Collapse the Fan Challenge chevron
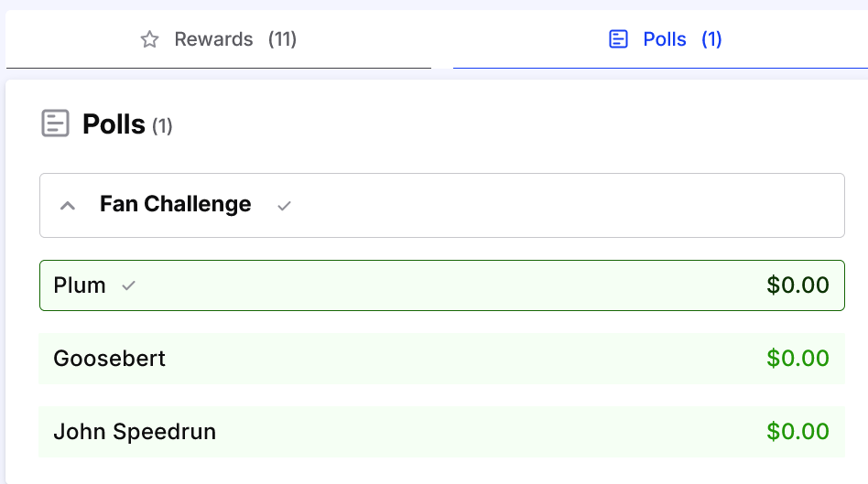The image size is (868, 484). pos(68,206)
